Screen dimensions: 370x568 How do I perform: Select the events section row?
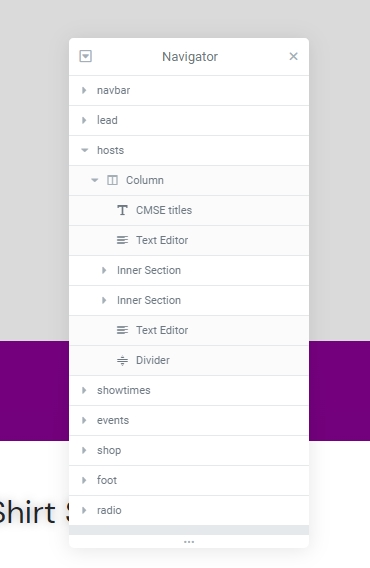[189, 420]
